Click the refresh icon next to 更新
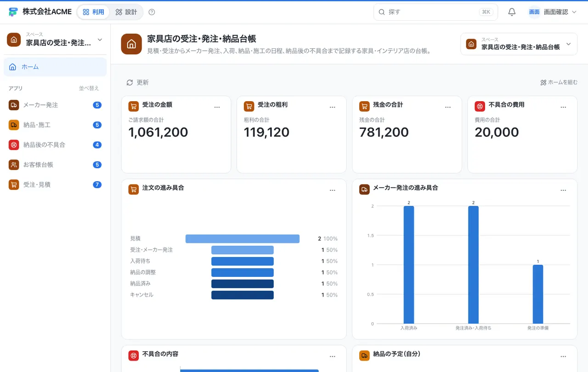 (x=130, y=82)
